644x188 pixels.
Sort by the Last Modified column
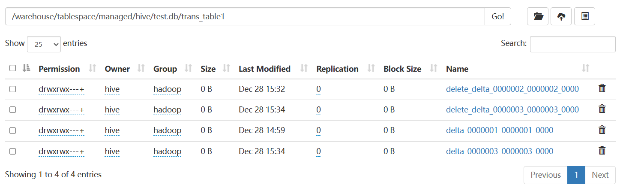(264, 69)
